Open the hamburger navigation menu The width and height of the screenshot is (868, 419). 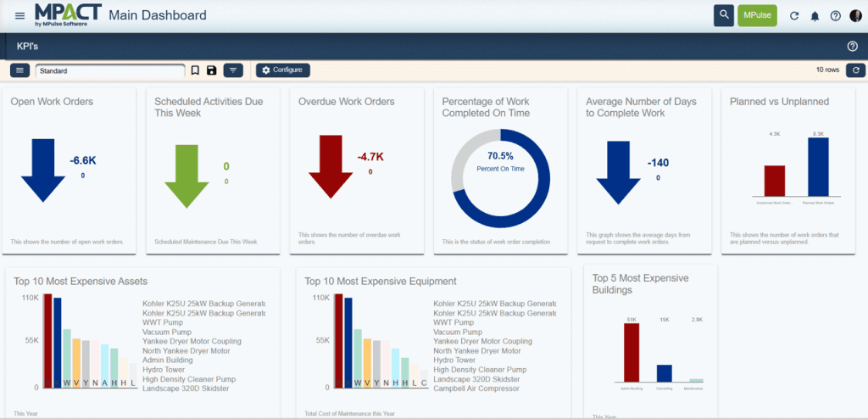click(20, 15)
